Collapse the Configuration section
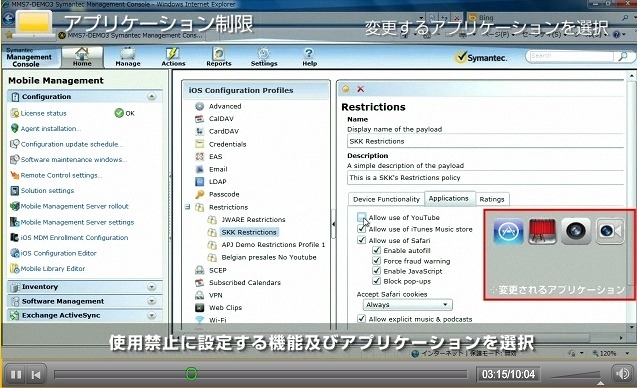637x388 pixels. pos(152,97)
